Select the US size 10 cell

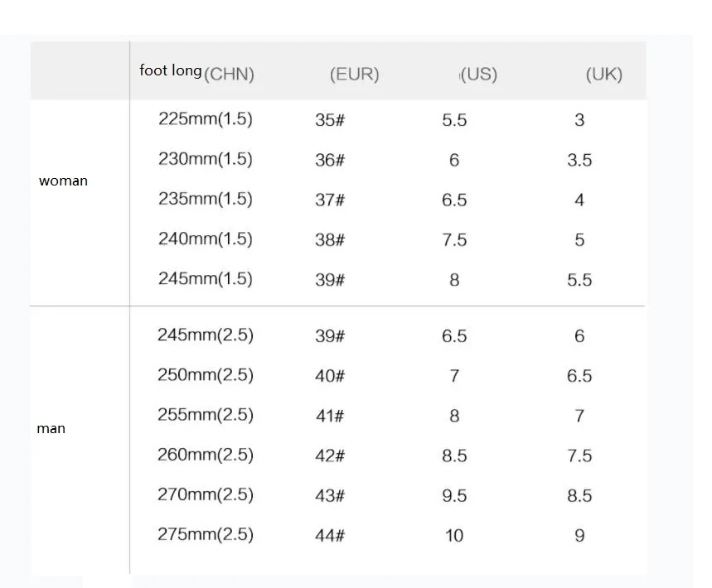[x=454, y=535]
